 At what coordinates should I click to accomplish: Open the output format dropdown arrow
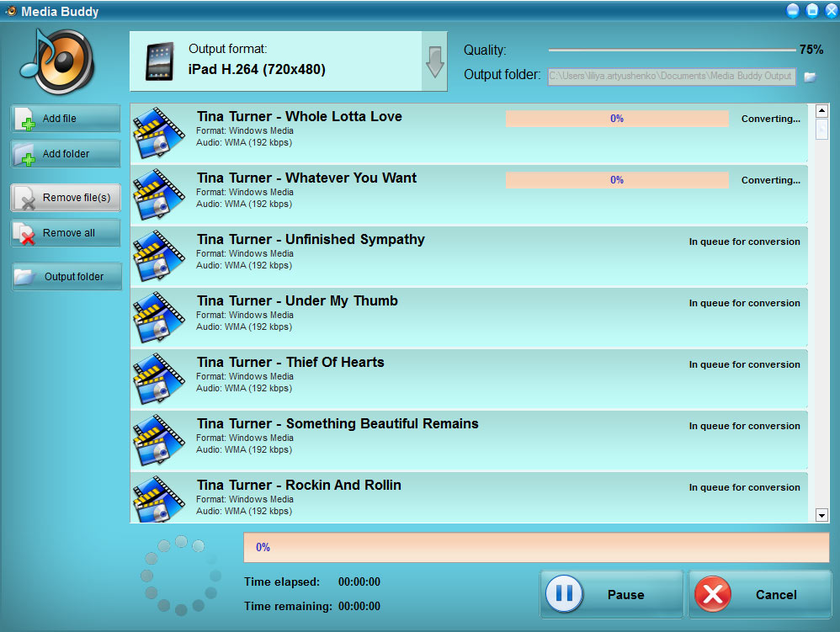(434, 61)
